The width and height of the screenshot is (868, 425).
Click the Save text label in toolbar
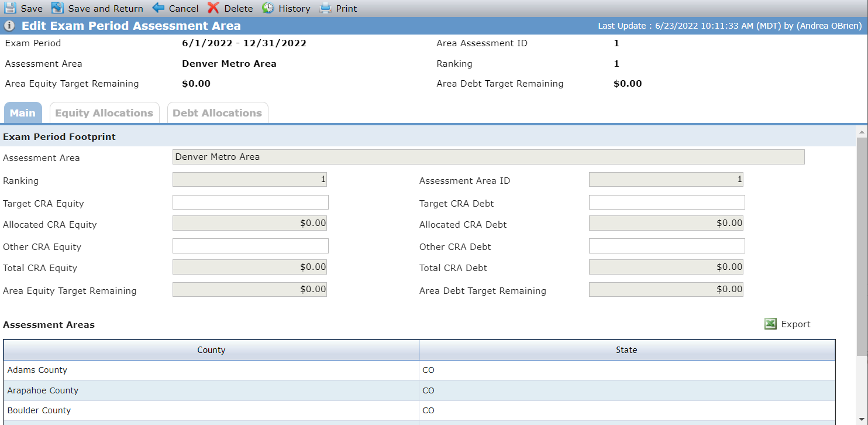point(32,9)
